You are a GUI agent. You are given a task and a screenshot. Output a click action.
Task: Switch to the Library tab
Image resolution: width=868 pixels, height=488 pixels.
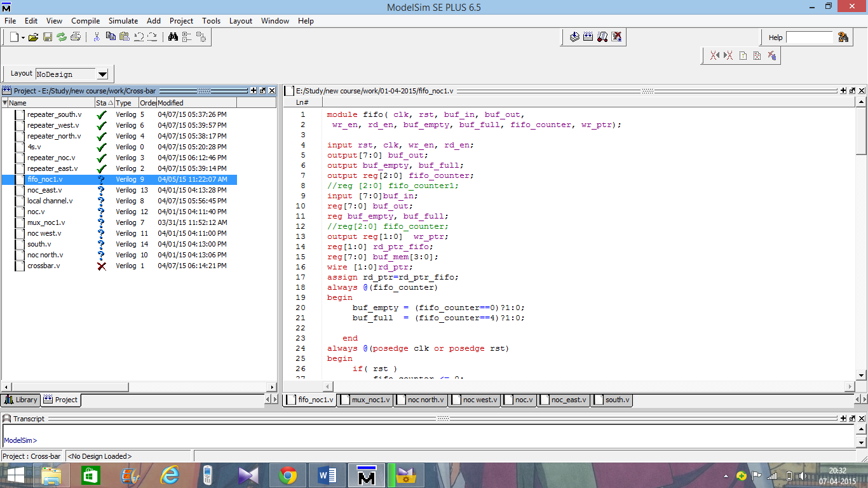(x=21, y=400)
